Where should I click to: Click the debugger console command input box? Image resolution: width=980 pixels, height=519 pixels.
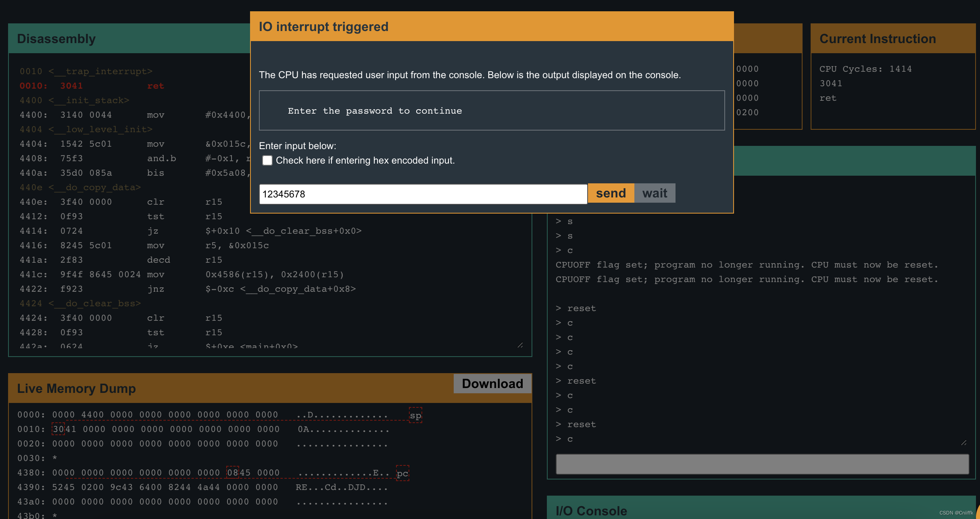tap(762, 464)
